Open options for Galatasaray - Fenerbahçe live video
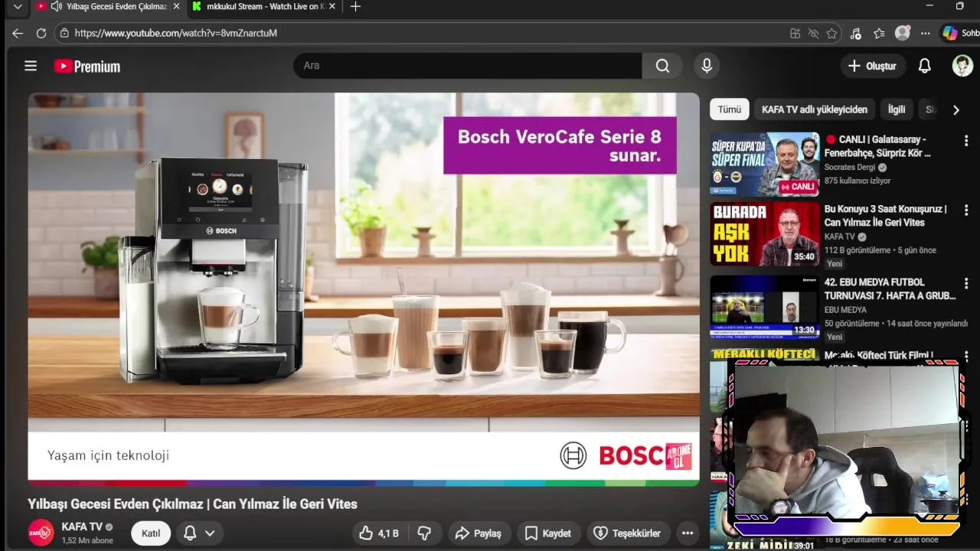This screenshot has height=551, width=980. (x=966, y=142)
